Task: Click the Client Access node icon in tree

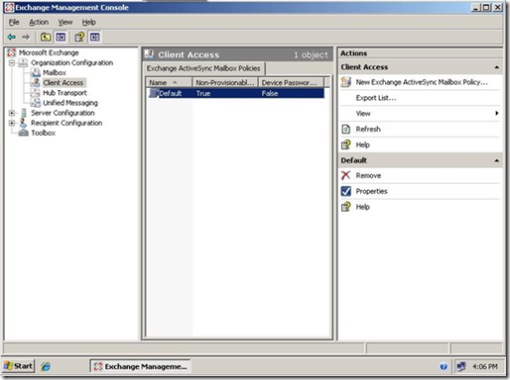Action: point(35,82)
